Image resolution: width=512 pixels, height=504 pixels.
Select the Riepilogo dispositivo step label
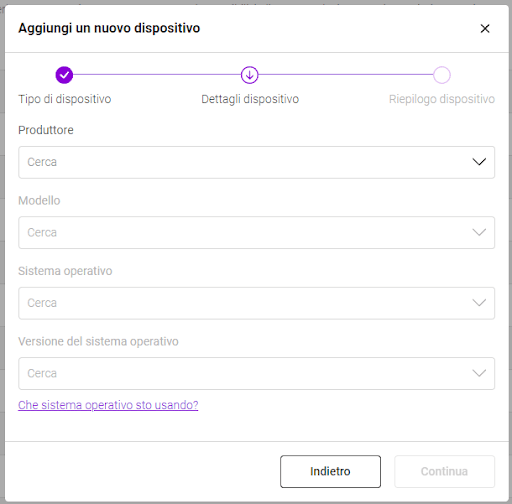pyautogui.click(x=442, y=99)
